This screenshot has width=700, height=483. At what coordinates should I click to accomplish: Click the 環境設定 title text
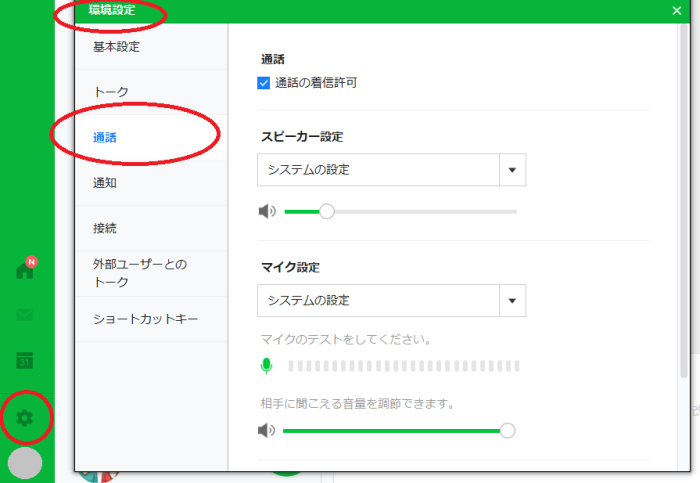pyautogui.click(x=112, y=10)
